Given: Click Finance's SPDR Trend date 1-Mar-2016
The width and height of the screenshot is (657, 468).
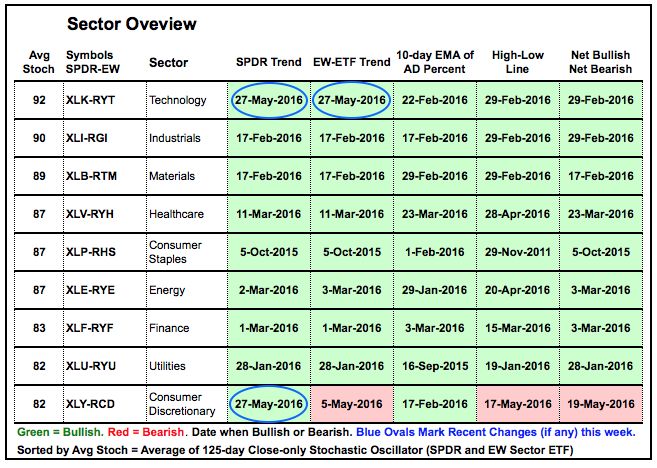Looking at the screenshot, I should pyautogui.click(x=269, y=328).
